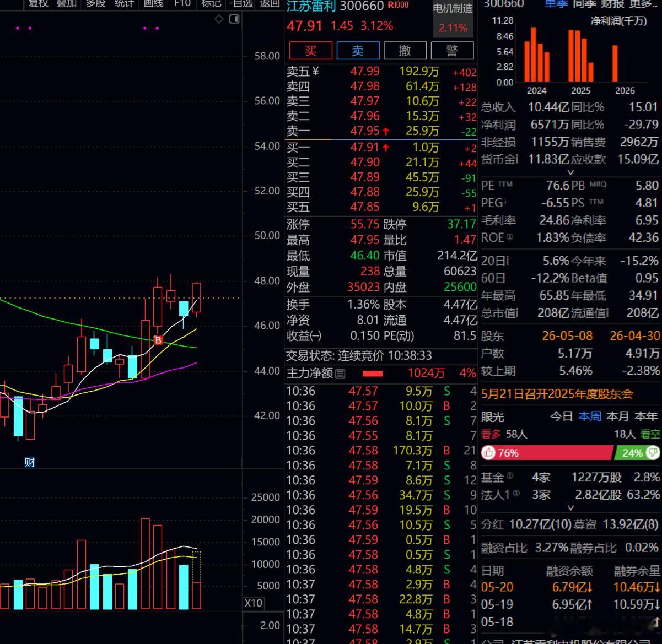
Task: Select 本年 in the 眼光 sentiment tabs
Action: coord(646,416)
